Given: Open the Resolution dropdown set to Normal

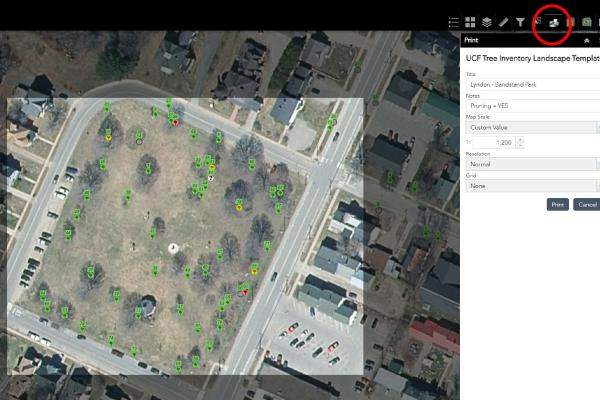Looking at the screenshot, I should point(532,164).
